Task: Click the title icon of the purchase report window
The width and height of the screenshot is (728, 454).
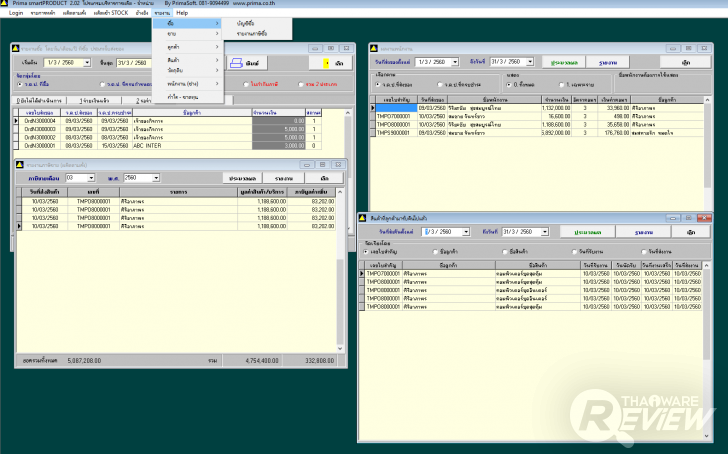Action: tap(15, 48)
